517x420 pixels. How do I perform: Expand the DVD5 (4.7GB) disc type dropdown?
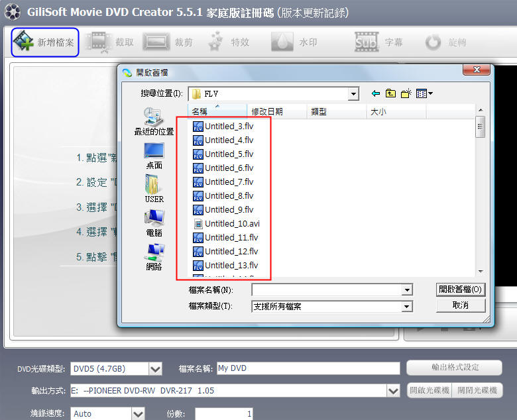tap(155, 368)
